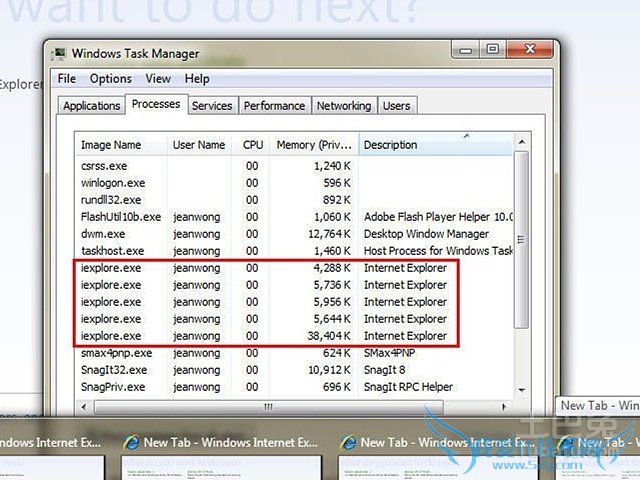Select the SnagPriv.exe process
This screenshot has width=640, height=480.
[x=294, y=387]
